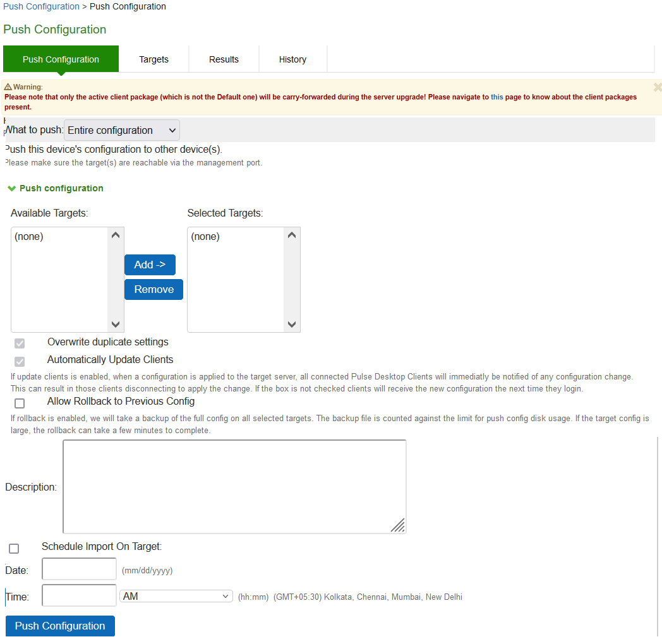Focus the Date input field
The height and width of the screenshot is (644, 662).
79,569
